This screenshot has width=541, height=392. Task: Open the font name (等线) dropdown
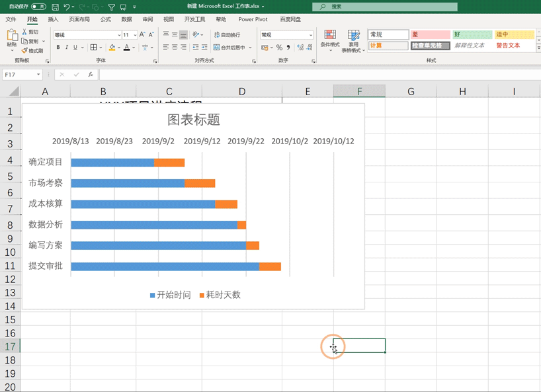point(119,35)
